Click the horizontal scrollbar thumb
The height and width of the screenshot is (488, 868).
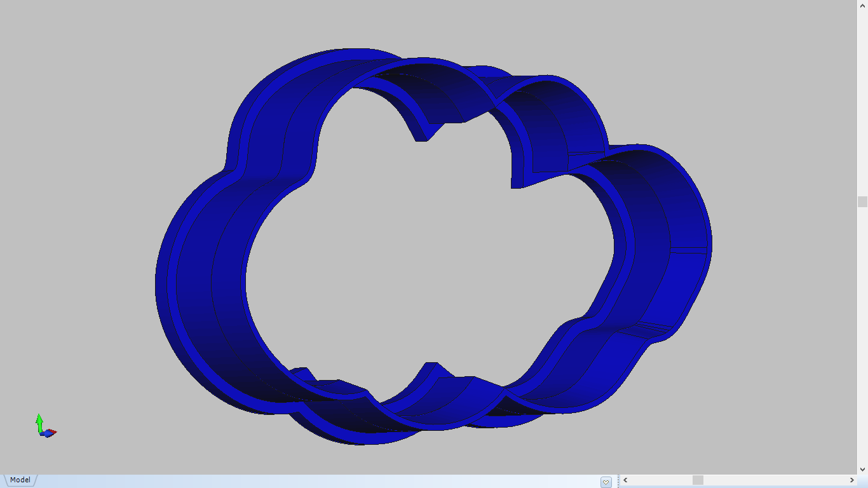(698, 480)
